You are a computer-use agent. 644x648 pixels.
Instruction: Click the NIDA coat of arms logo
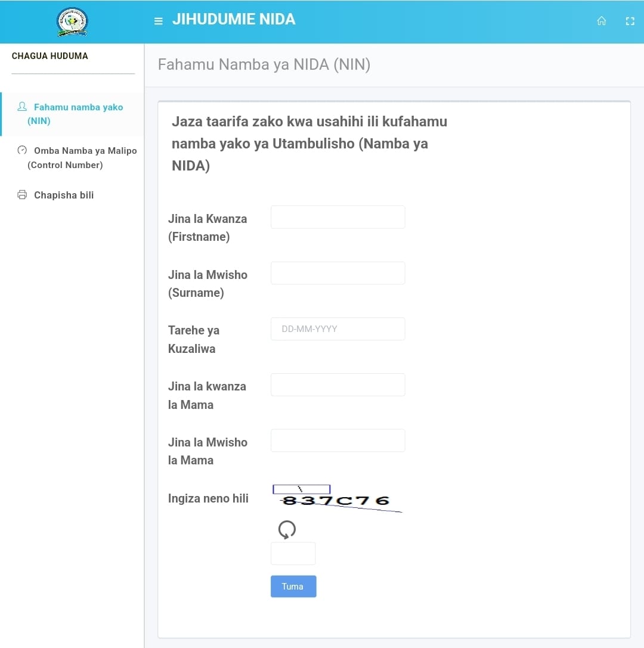point(72,21)
